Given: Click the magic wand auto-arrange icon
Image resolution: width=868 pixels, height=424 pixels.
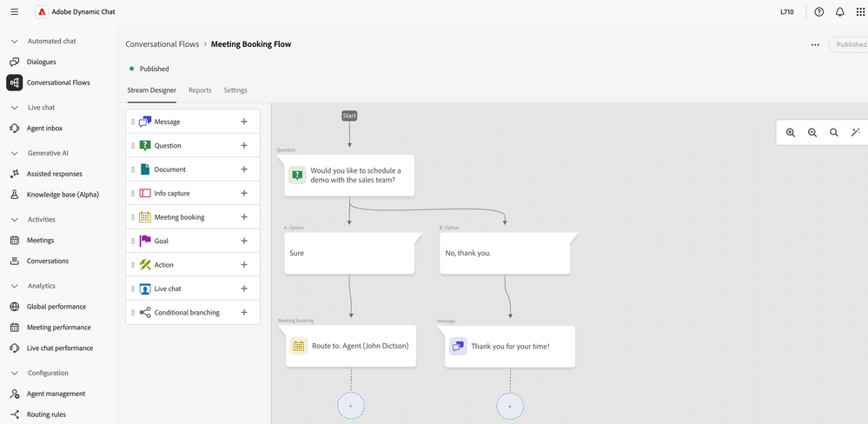Looking at the screenshot, I should coord(856,133).
